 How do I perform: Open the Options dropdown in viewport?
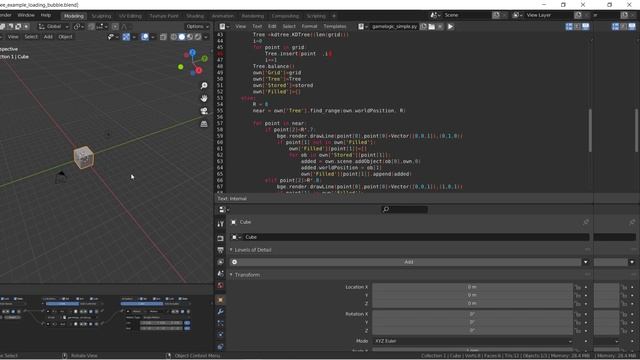tap(198, 27)
